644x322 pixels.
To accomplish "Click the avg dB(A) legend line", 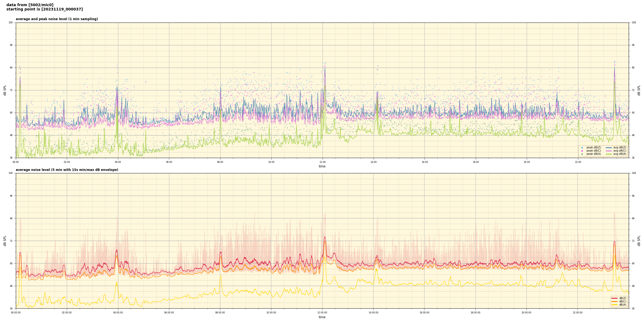I will coord(609,154).
